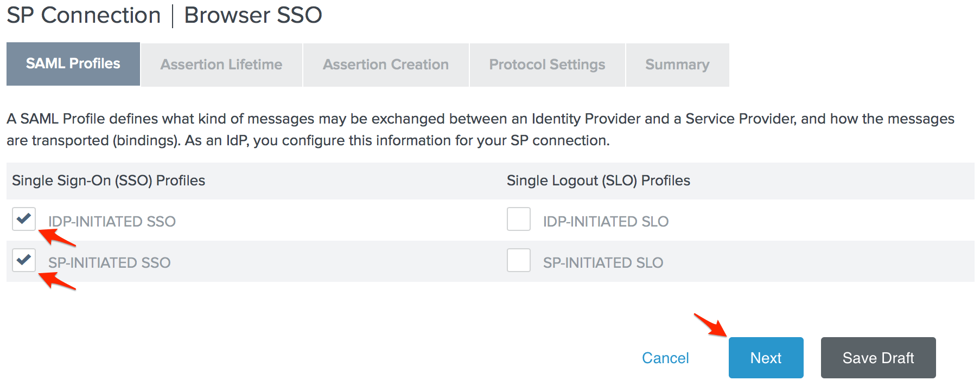
Task: Click the IDP-INITIATED SLO label text
Action: tap(606, 222)
